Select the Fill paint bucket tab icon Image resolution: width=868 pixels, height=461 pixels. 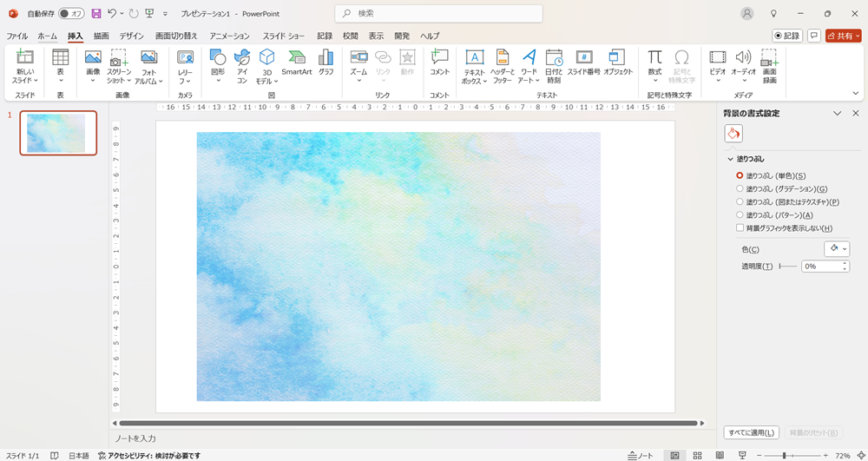733,134
